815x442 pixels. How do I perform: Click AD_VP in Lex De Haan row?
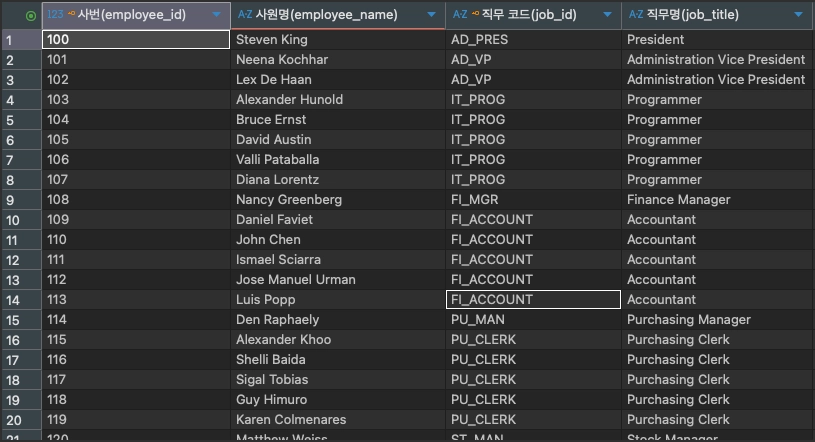click(x=533, y=80)
